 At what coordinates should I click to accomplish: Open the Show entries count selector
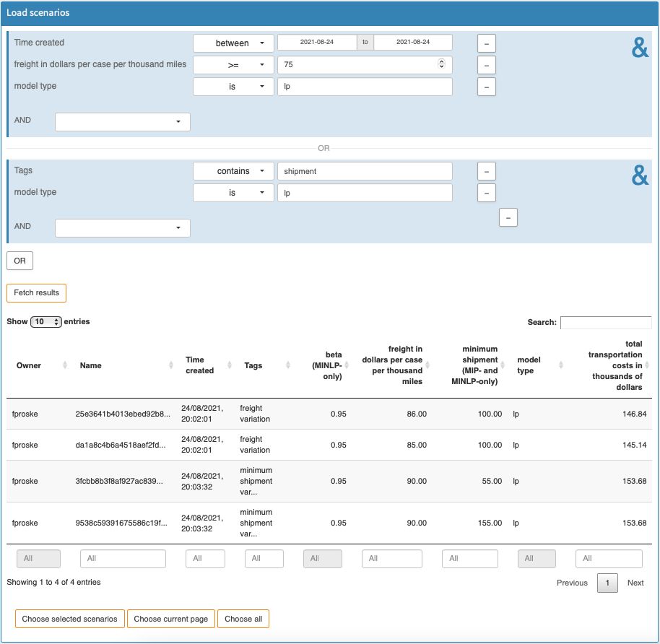pyautogui.click(x=46, y=321)
